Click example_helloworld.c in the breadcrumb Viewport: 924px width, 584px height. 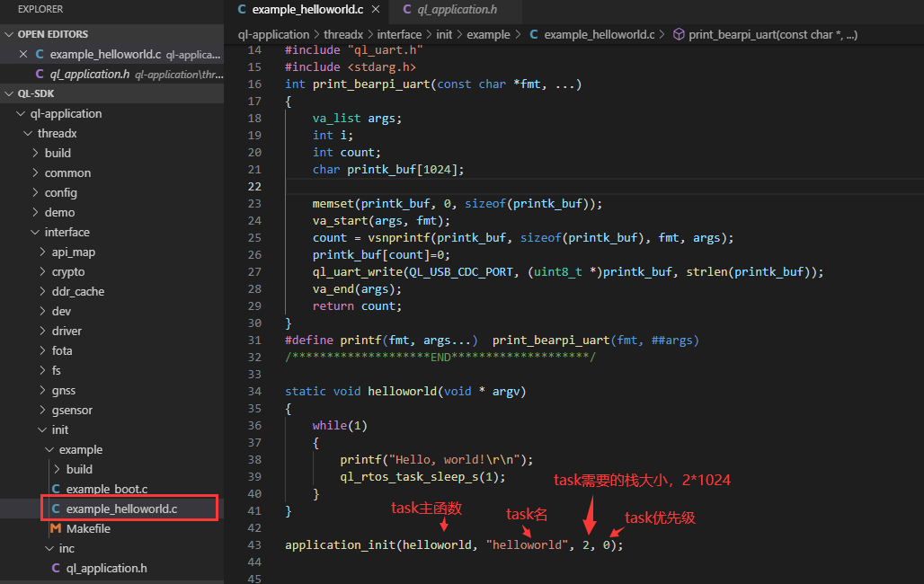600,35
